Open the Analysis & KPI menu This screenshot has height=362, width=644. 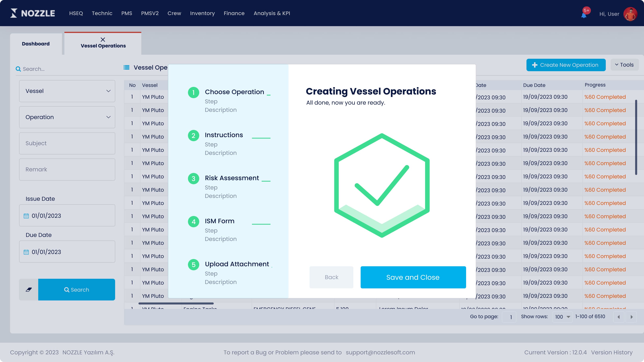click(x=272, y=13)
